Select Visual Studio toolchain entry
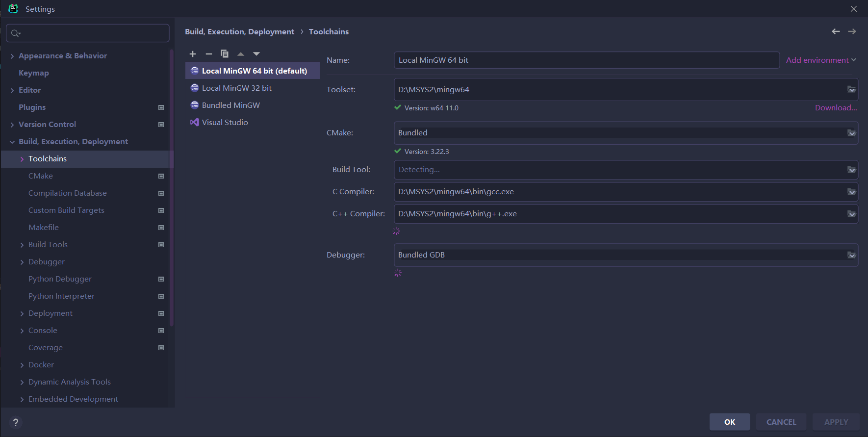 pos(253,122)
